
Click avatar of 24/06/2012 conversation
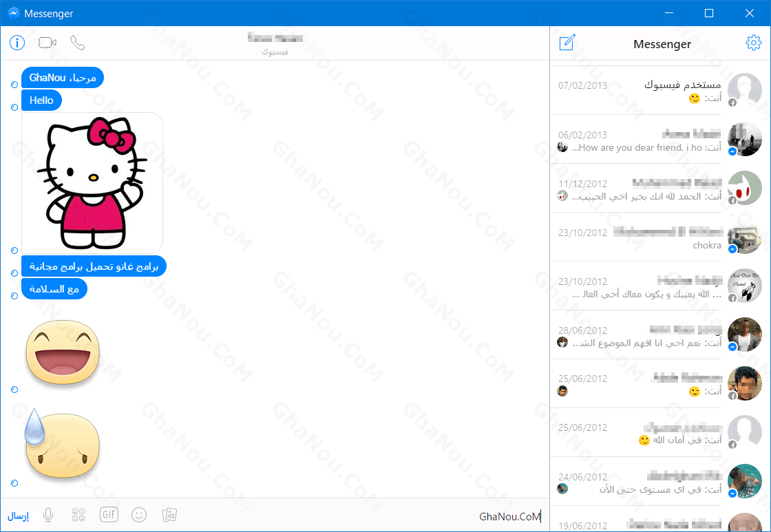pyautogui.click(x=744, y=481)
